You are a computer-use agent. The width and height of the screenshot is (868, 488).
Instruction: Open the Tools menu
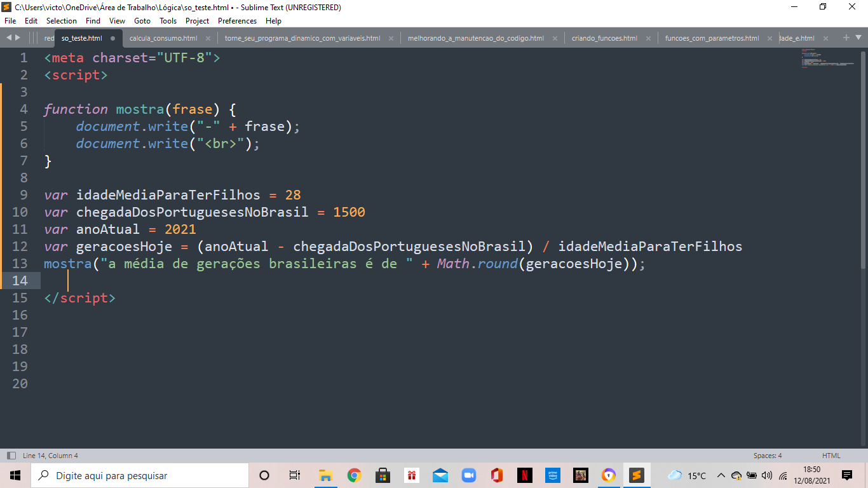[168, 21]
